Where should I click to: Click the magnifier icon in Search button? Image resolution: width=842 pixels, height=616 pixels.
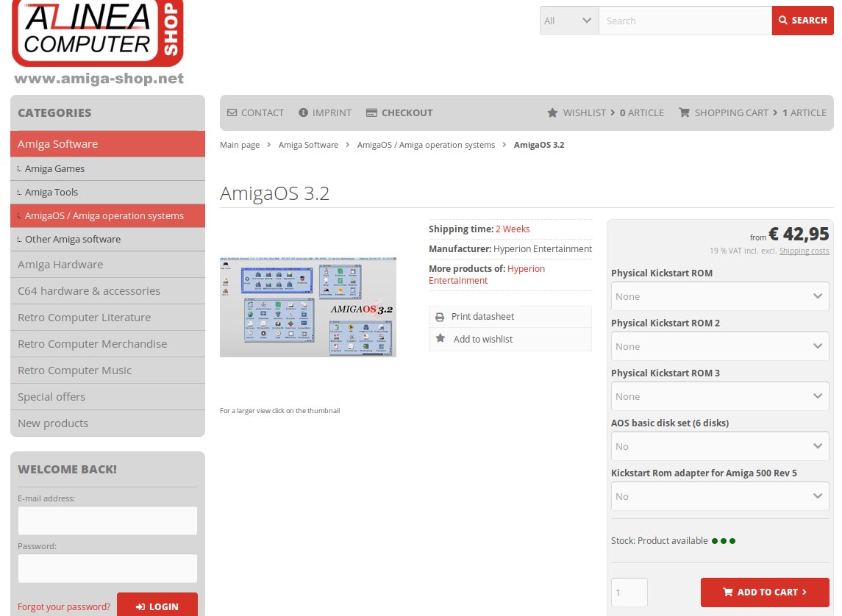[783, 21]
